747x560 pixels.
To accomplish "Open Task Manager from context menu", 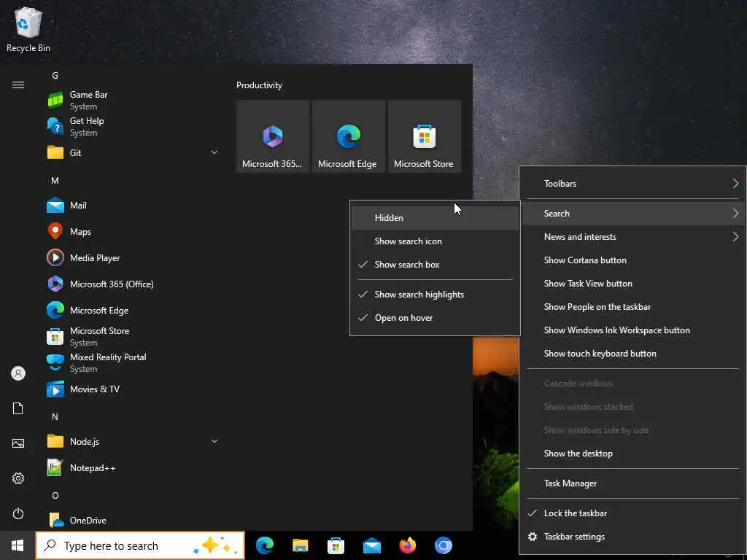I will 632,484.
